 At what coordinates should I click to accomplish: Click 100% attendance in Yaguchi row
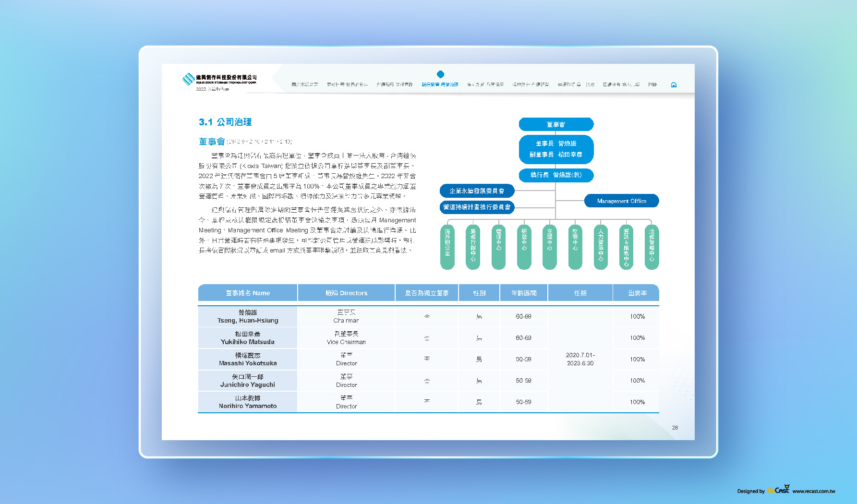[x=637, y=381]
